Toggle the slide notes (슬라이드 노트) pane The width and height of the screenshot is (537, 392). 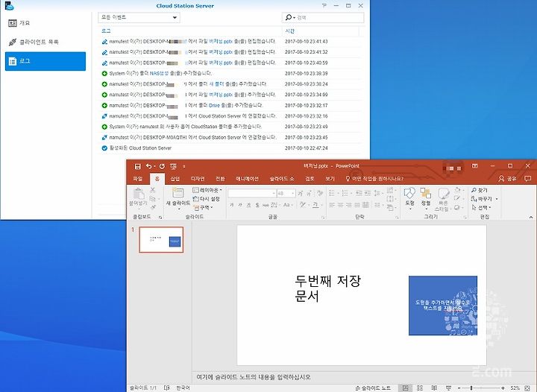tap(373, 388)
